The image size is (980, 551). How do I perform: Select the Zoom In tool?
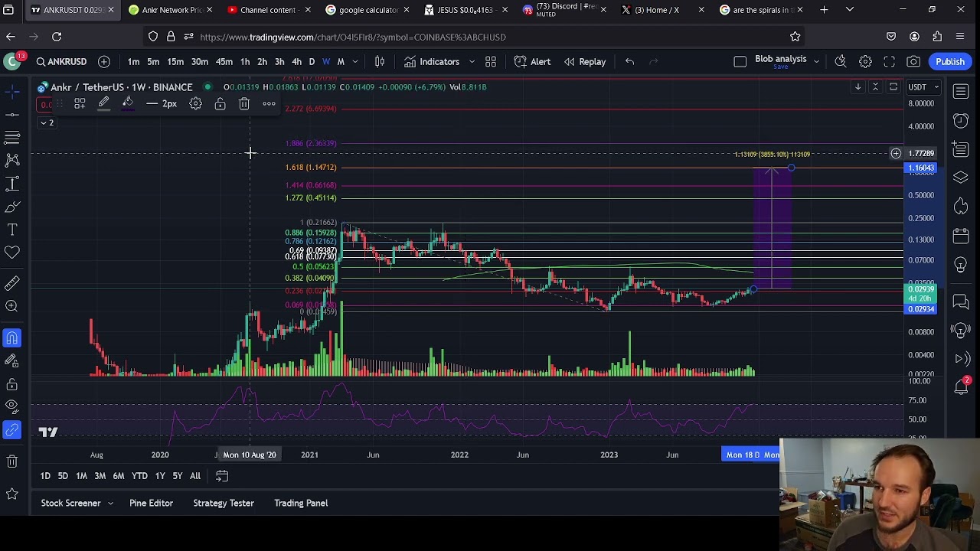coord(12,306)
